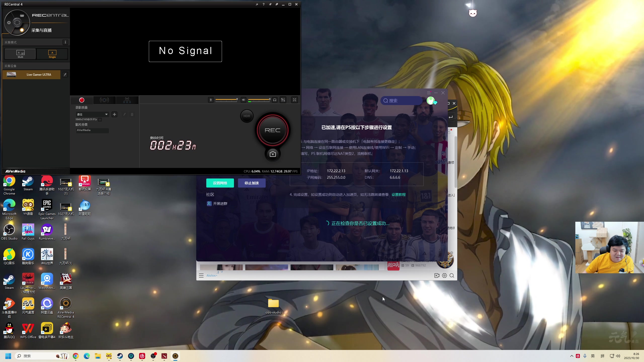Click the 设置网络 button

pyautogui.click(x=220, y=183)
